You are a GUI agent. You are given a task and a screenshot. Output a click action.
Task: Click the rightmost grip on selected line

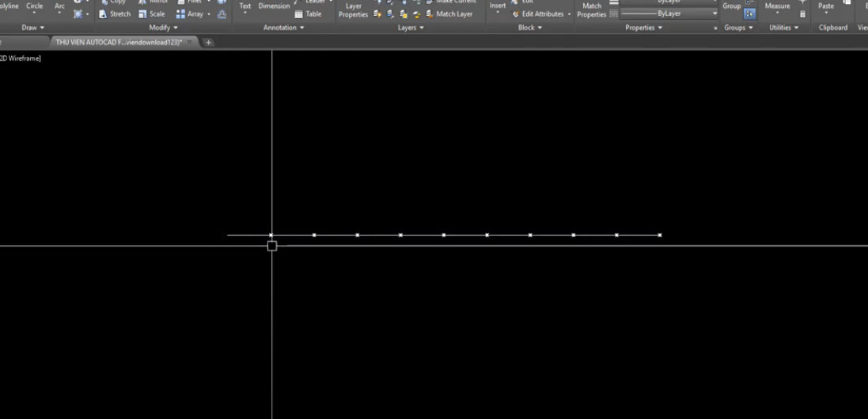[660, 235]
